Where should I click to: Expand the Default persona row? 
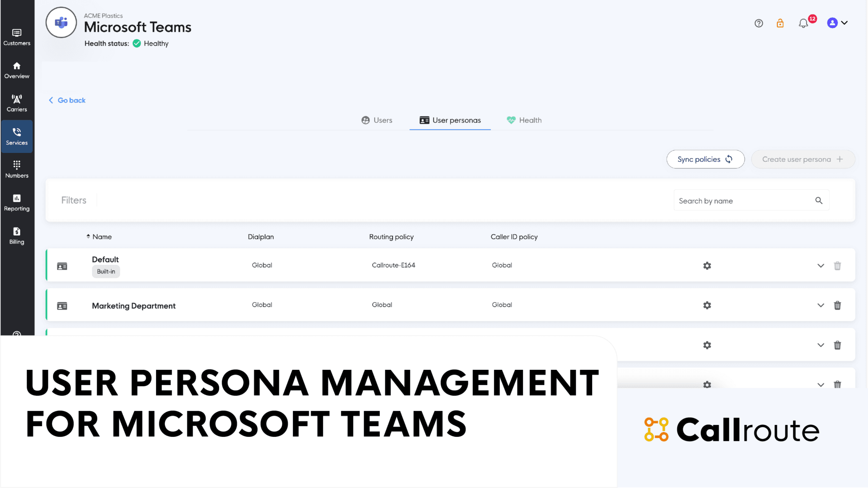click(x=821, y=266)
